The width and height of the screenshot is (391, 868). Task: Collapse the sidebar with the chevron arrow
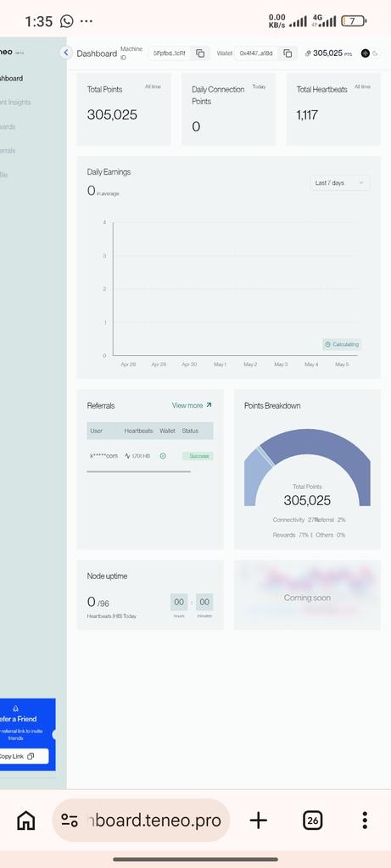point(66,53)
